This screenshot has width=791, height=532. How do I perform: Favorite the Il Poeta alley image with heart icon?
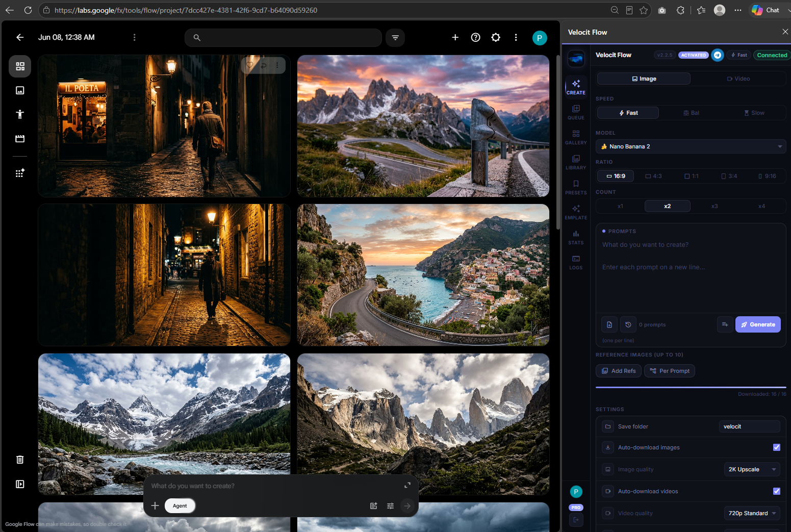click(250, 65)
